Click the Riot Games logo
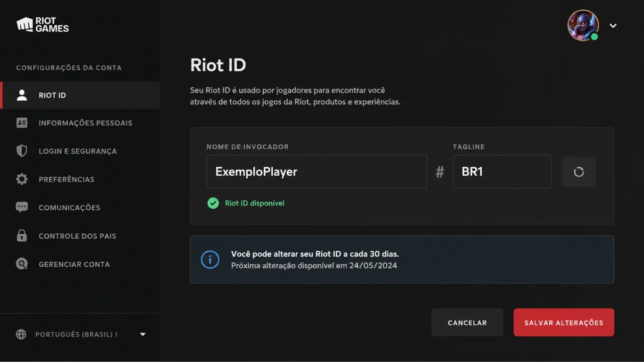The width and height of the screenshot is (644, 362). coord(42,25)
